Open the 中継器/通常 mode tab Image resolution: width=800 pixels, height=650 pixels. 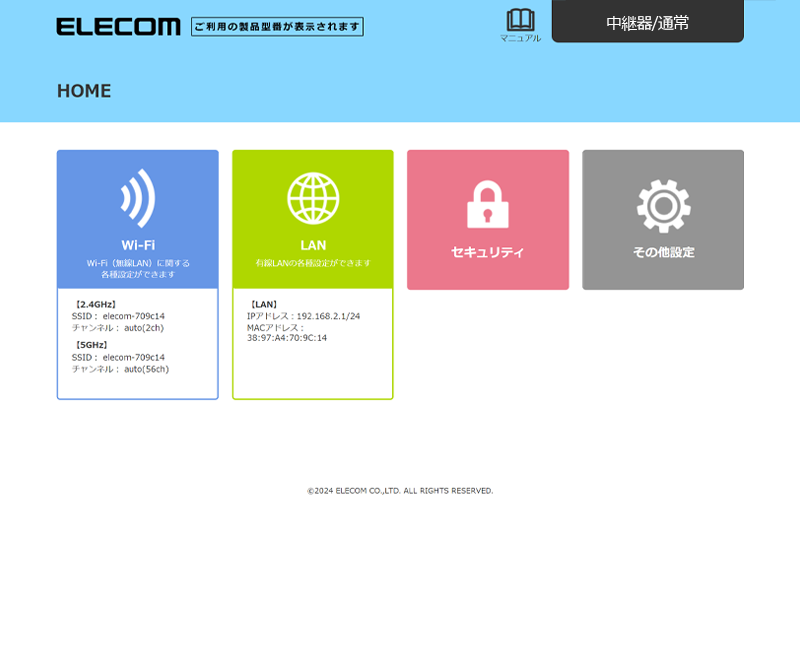coord(647,21)
